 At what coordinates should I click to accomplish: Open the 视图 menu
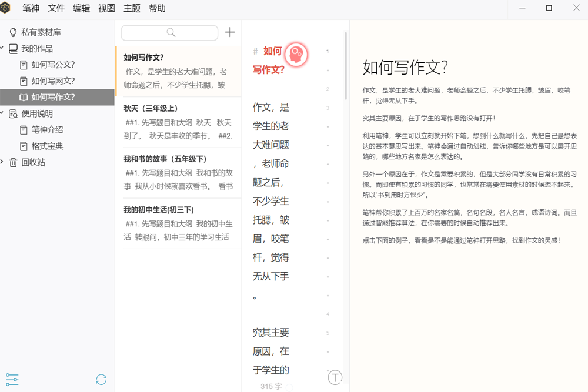point(106,8)
